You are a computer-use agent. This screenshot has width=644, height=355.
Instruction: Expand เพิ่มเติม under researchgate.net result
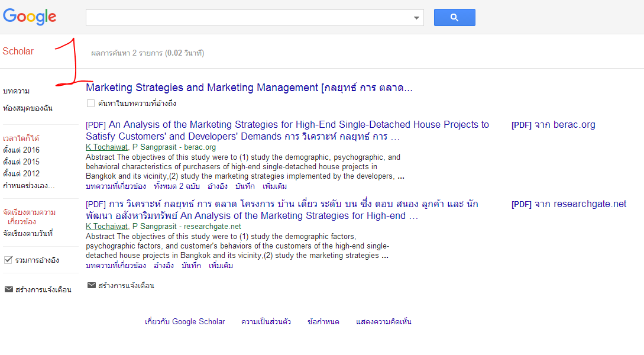[221, 266]
